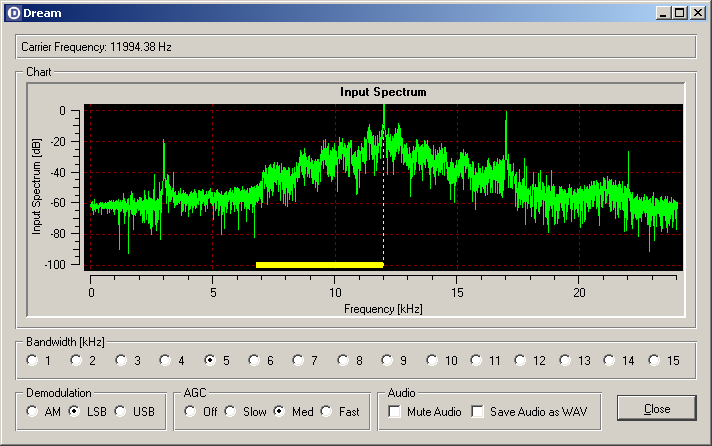Select bandwidth 10 kHz radio button

tap(433, 360)
